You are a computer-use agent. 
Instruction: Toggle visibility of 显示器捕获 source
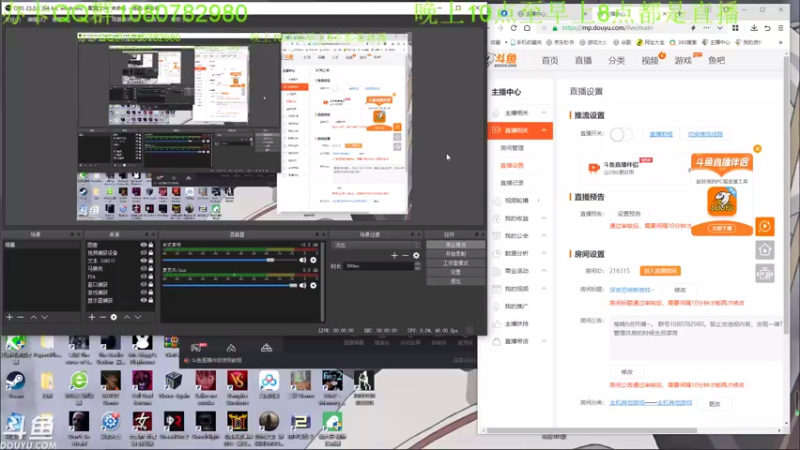click(x=143, y=301)
